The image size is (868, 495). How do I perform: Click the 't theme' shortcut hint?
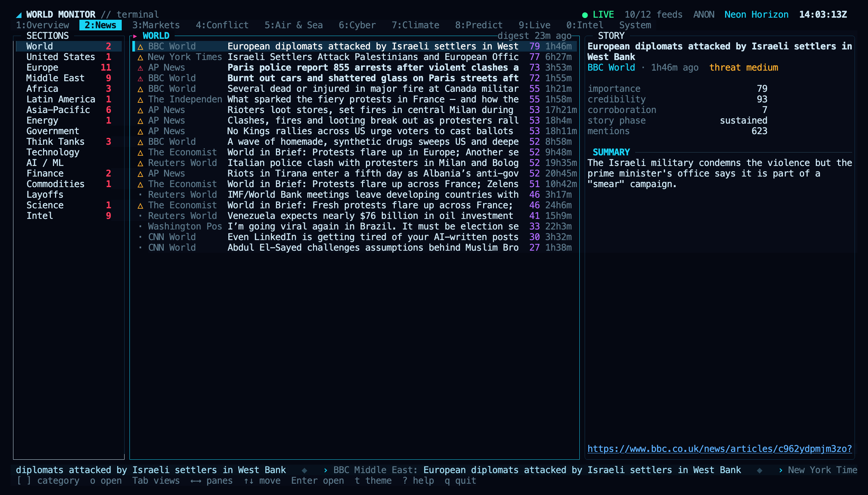click(373, 481)
